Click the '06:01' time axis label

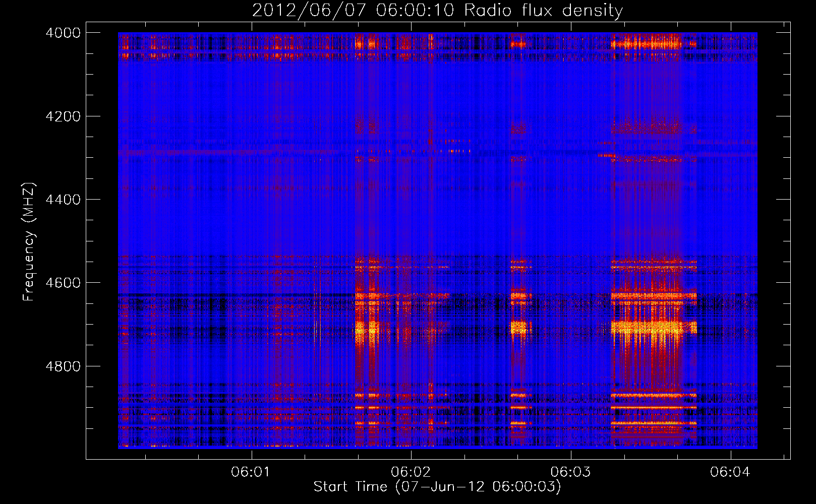(x=251, y=472)
